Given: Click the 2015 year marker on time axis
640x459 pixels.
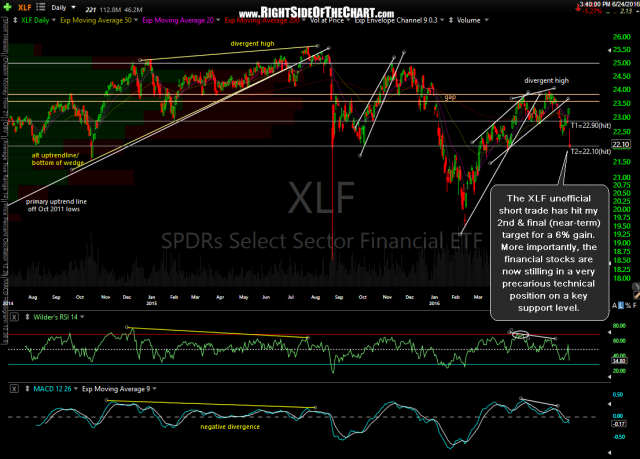Looking at the screenshot, I should click(x=151, y=303).
